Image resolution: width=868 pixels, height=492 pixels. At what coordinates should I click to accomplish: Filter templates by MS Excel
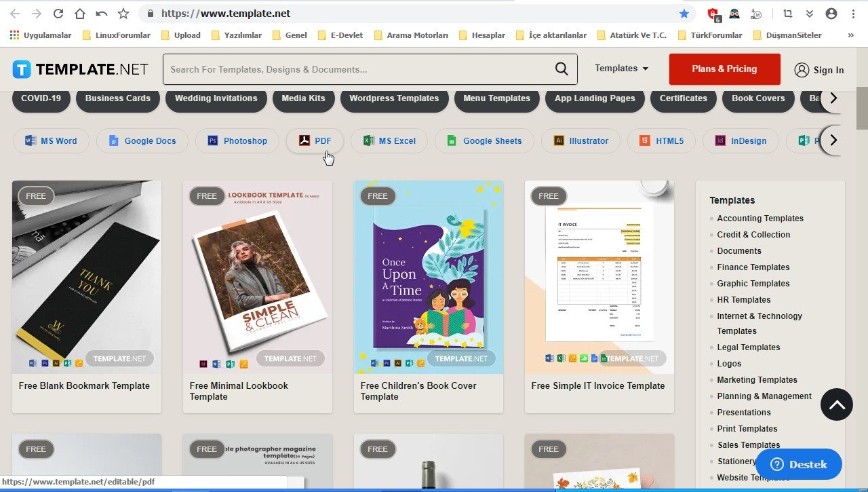click(x=389, y=141)
